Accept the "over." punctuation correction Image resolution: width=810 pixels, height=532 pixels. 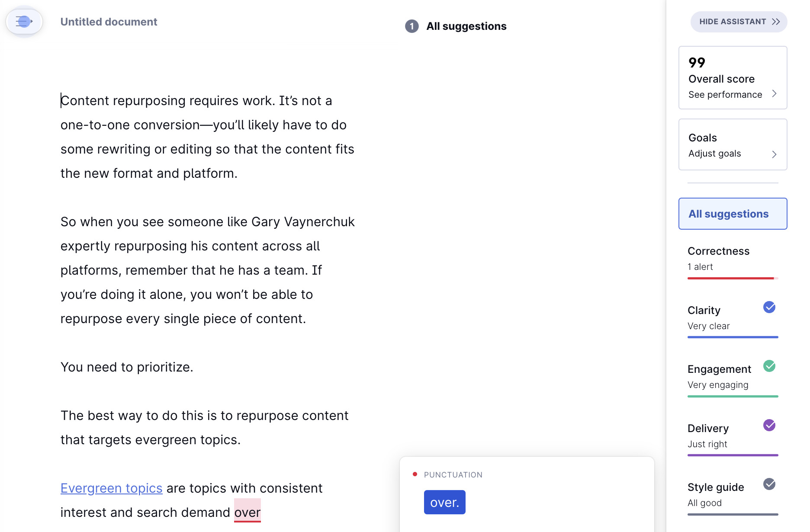444,502
